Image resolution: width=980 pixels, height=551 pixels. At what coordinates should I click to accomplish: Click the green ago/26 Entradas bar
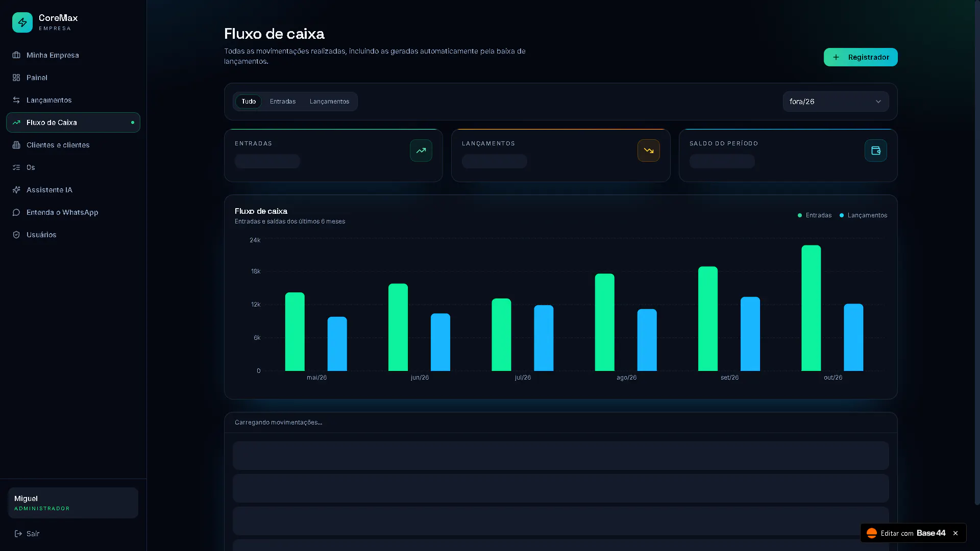tap(605, 322)
